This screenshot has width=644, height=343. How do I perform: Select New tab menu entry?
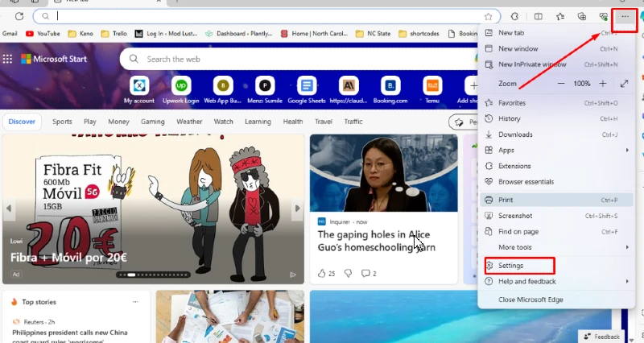point(556,33)
